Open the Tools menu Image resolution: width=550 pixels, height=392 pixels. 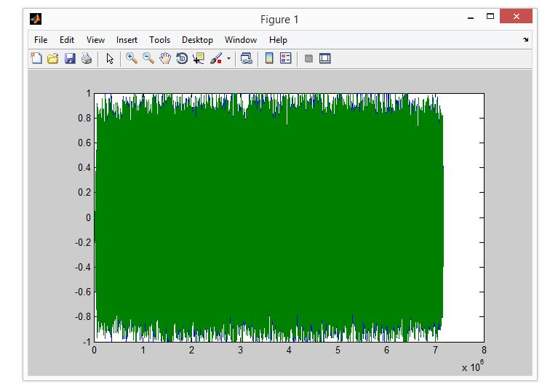[159, 40]
